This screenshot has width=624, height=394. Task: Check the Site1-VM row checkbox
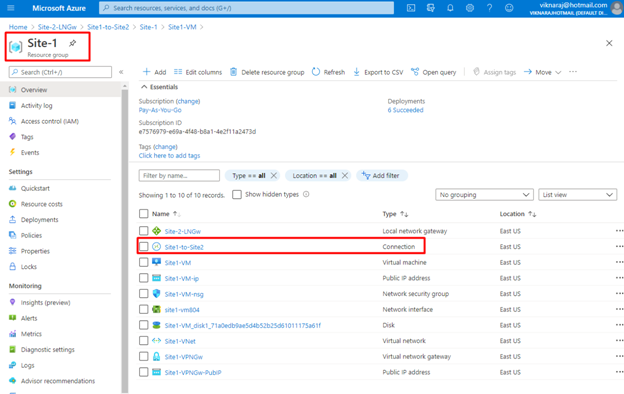(x=144, y=262)
